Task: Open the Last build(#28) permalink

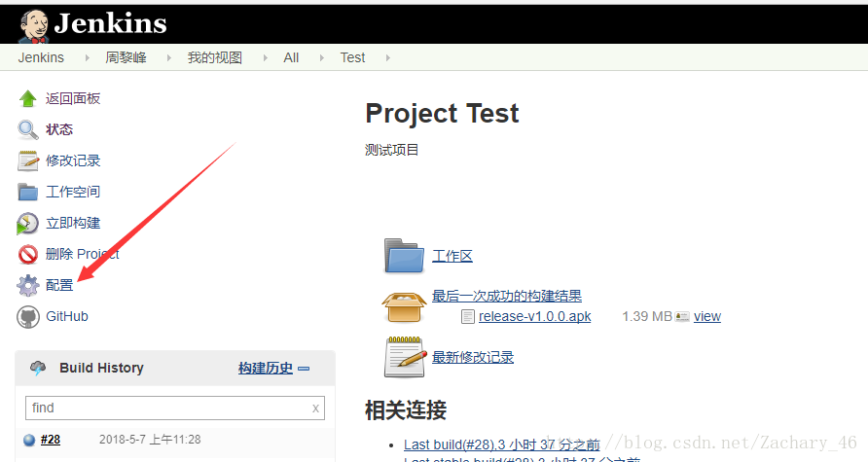Action: [x=502, y=444]
